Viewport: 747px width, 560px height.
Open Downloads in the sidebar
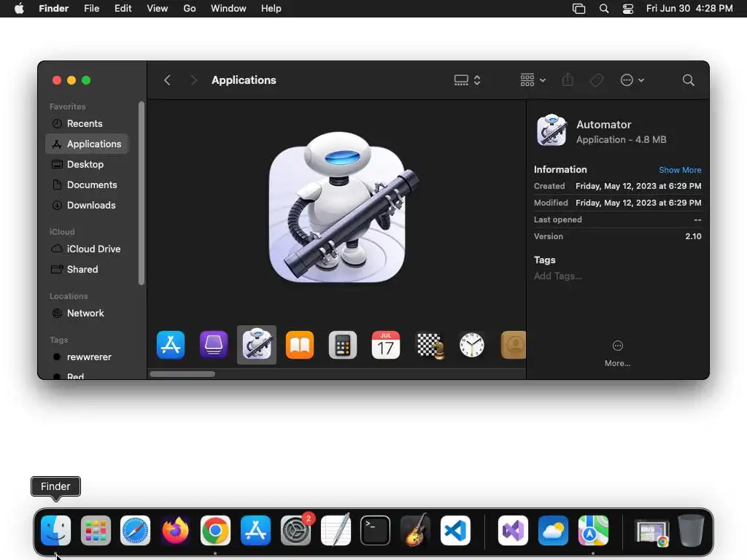point(87,205)
